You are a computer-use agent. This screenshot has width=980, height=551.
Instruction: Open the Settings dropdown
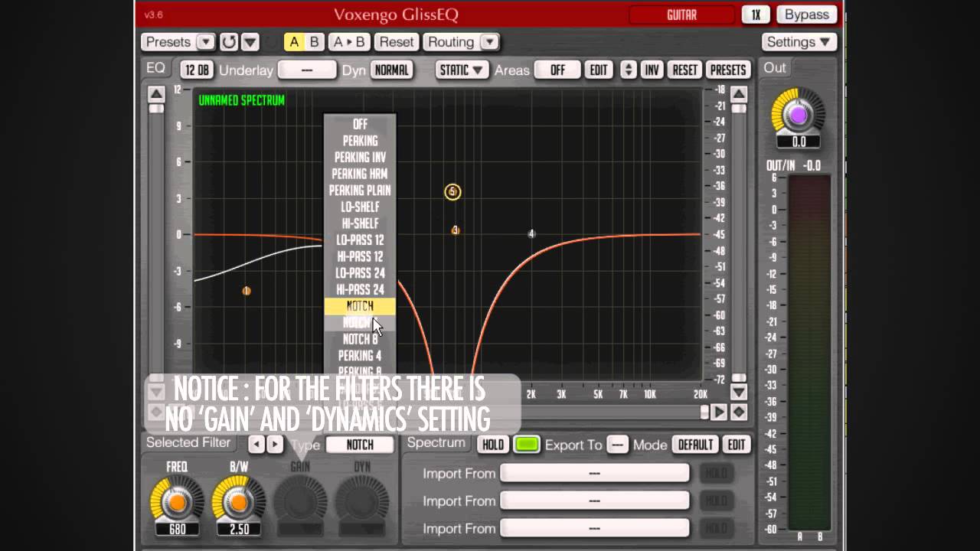pyautogui.click(x=799, y=42)
